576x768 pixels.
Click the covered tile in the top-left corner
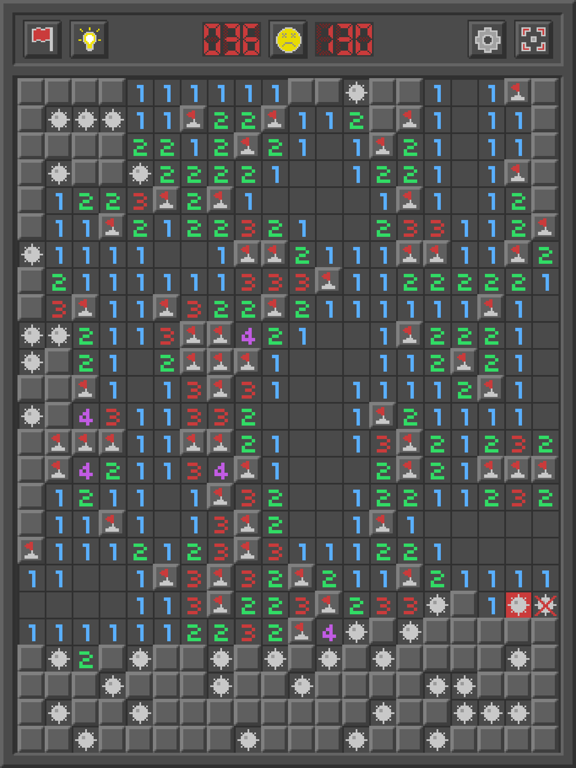pyautogui.click(x=31, y=93)
